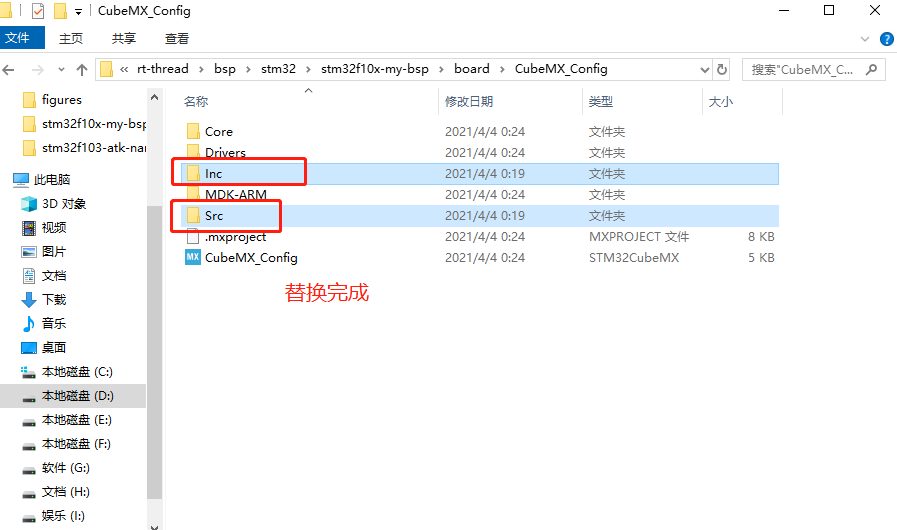This screenshot has width=897, height=530.
Task: Open the Help question mark icon
Action: [887, 39]
